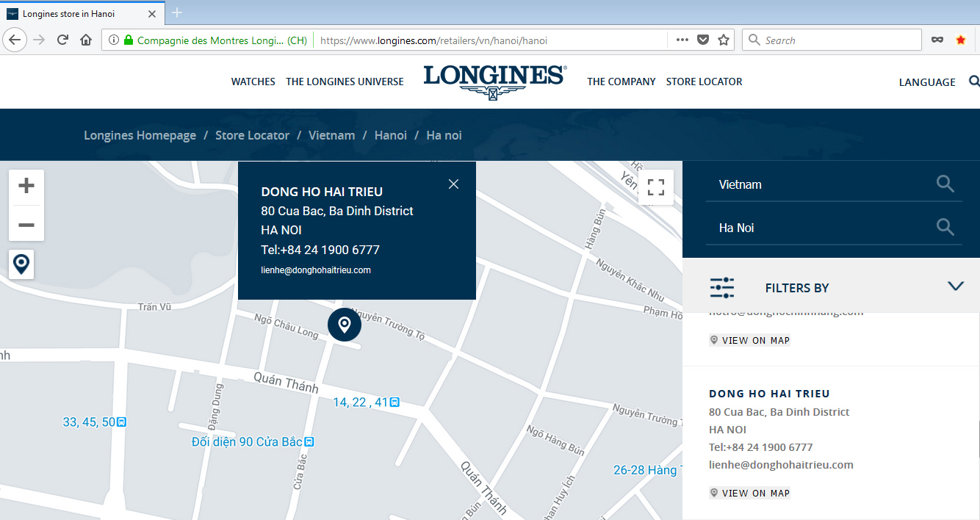Locate me with map pin button

point(21,264)
